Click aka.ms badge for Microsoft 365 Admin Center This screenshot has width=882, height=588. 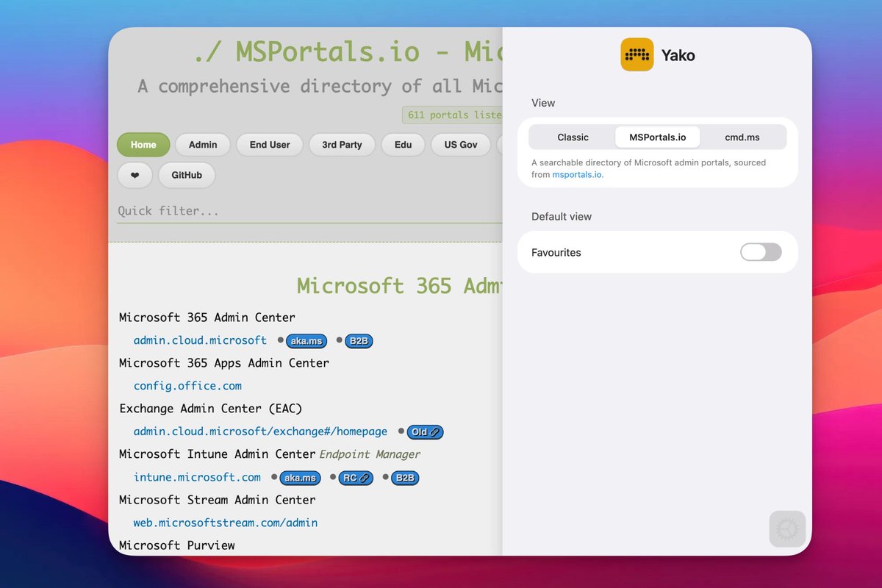pyautogui.click(x=306, y=341)
